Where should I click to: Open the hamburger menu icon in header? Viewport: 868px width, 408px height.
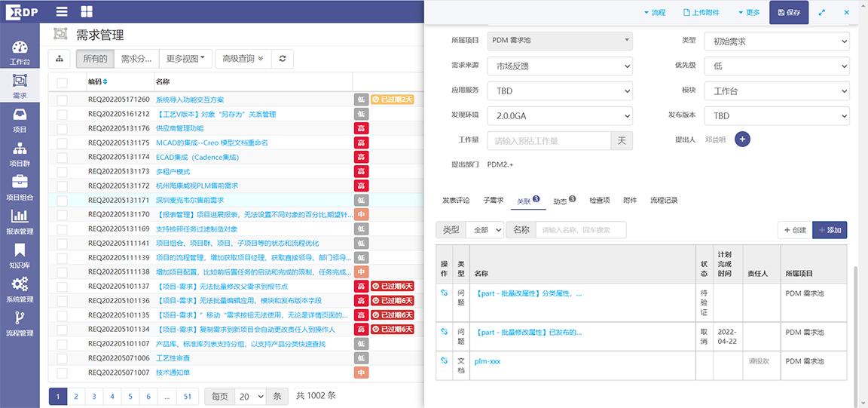point(62,11)
